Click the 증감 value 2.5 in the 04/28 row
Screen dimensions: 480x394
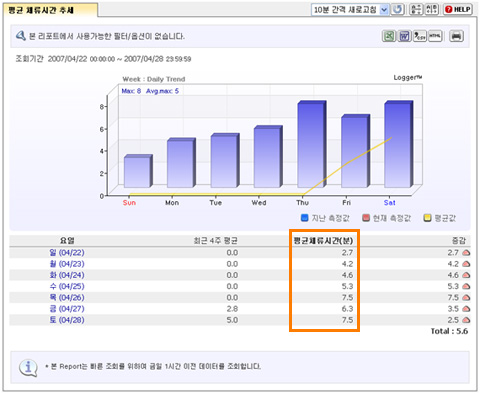pyautogui.click(x=453, y=320)
